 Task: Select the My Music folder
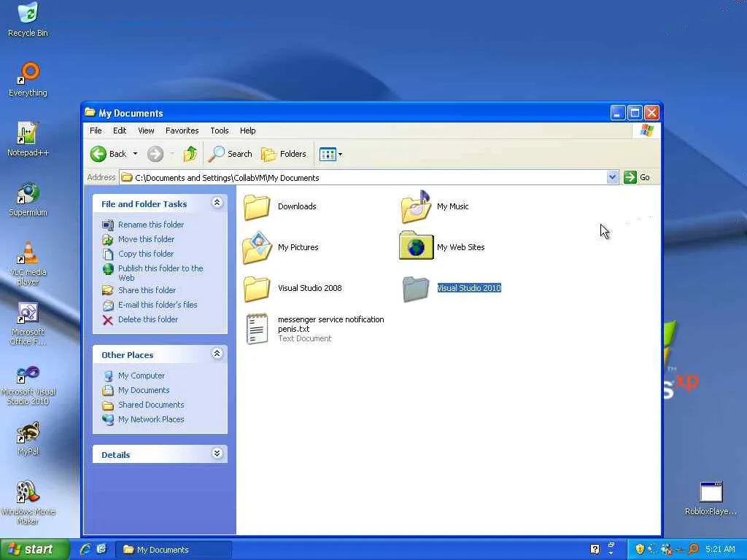click(x=435, y=206)
